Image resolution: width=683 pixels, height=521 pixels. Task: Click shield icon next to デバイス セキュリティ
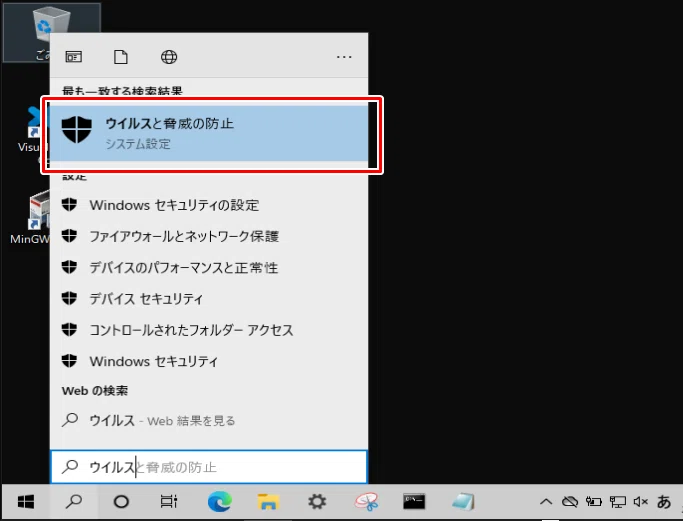(69, 298)
